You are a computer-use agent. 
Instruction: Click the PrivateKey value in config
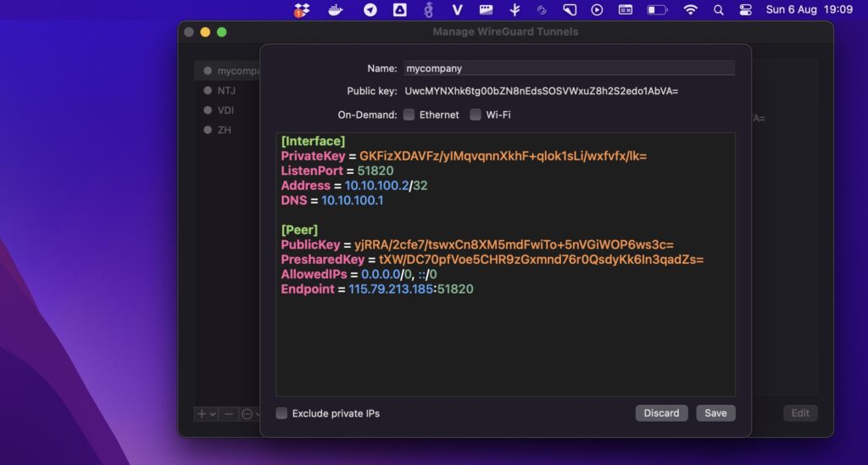click(503, 156)
